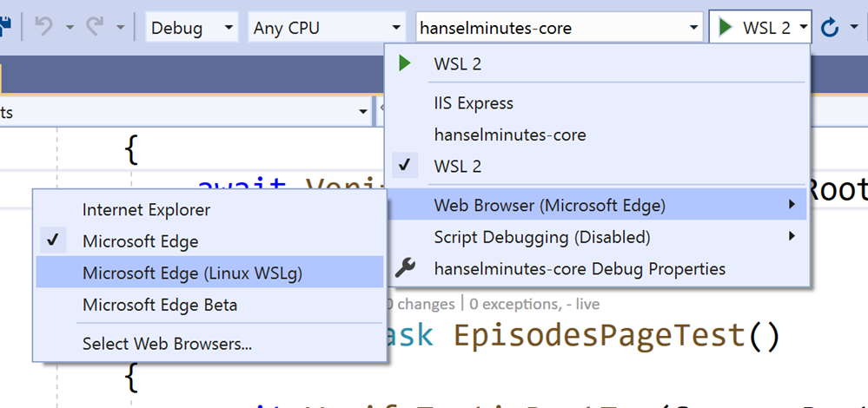
Task: Select the checked WSL 2 launch profile
Action: (598, 166)
